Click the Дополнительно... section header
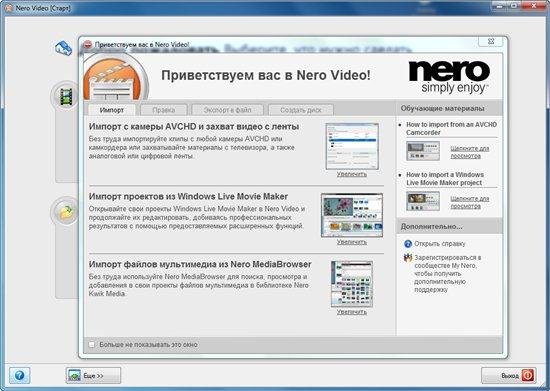This screenshot has height=391, width=550. (431, 227)
